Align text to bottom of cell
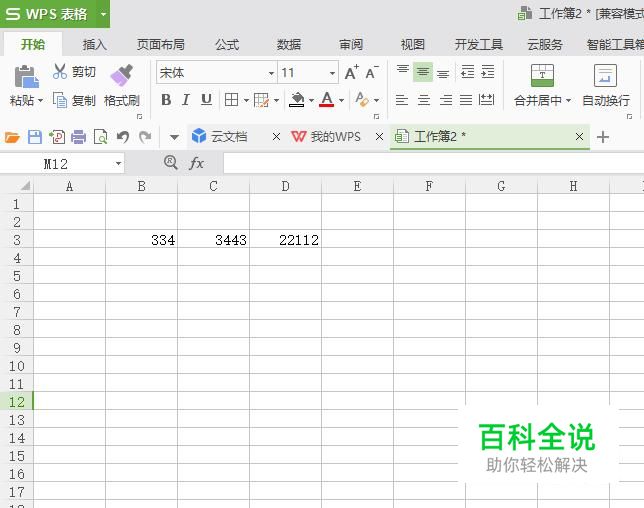Image resolution: width=644 pixels, height=508 pixels. [x=443, y=72]
